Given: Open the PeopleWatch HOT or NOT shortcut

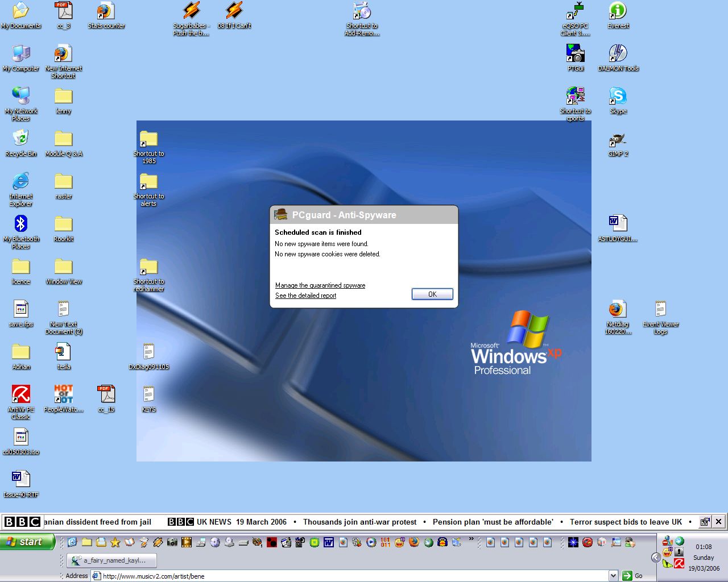Looking at the screenshot, I should (x=64, y=400).
